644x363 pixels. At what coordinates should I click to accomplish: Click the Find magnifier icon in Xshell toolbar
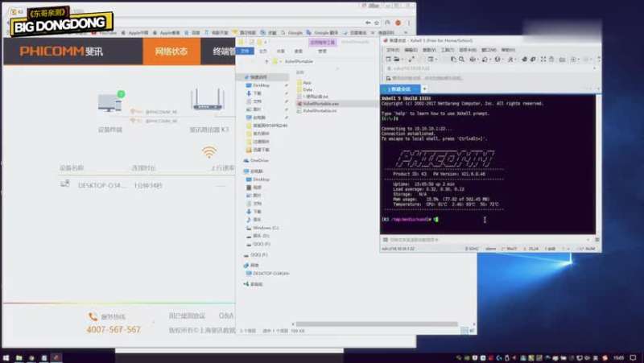click(x=461, y=60)
